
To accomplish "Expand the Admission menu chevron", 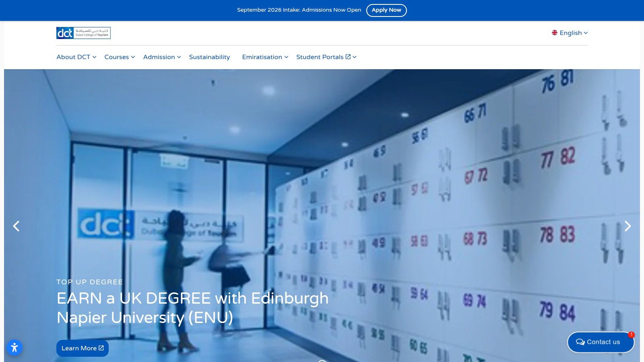I will 179,57.
